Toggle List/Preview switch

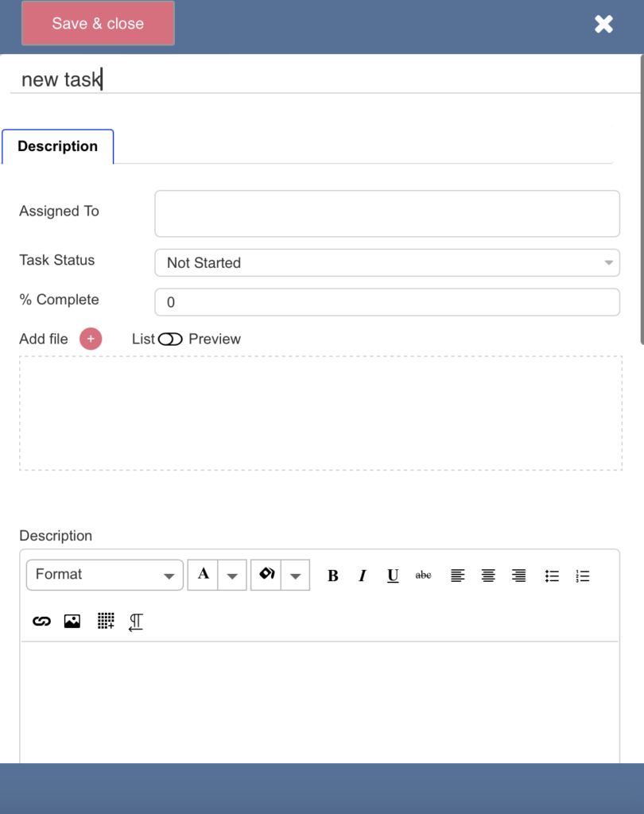[170, 339]
